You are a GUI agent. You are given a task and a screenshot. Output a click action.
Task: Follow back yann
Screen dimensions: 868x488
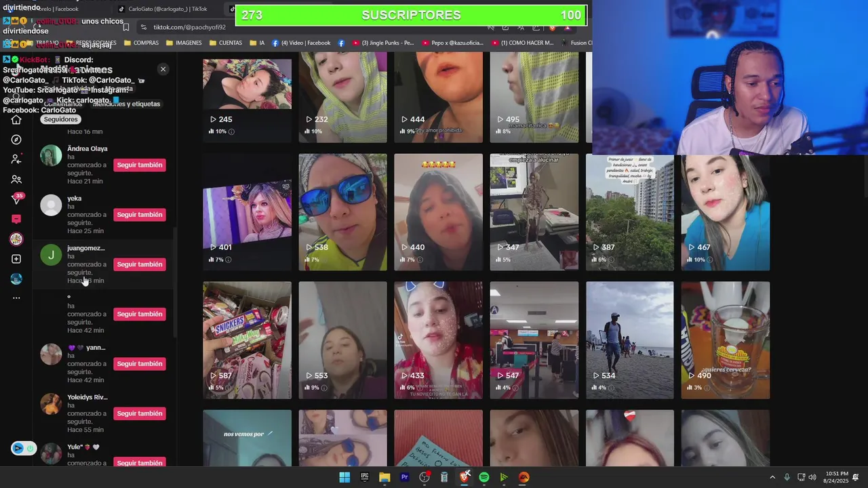tap(140, 364)
